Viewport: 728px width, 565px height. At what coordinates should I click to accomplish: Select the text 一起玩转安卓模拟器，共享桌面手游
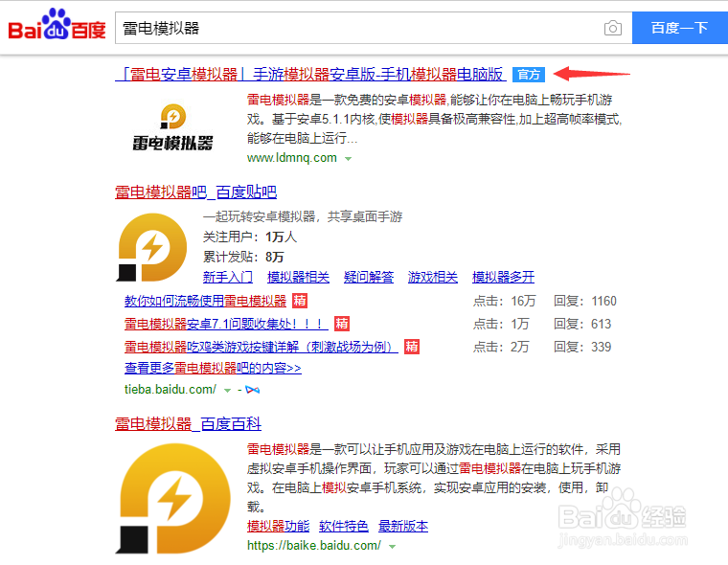(303, 216)
